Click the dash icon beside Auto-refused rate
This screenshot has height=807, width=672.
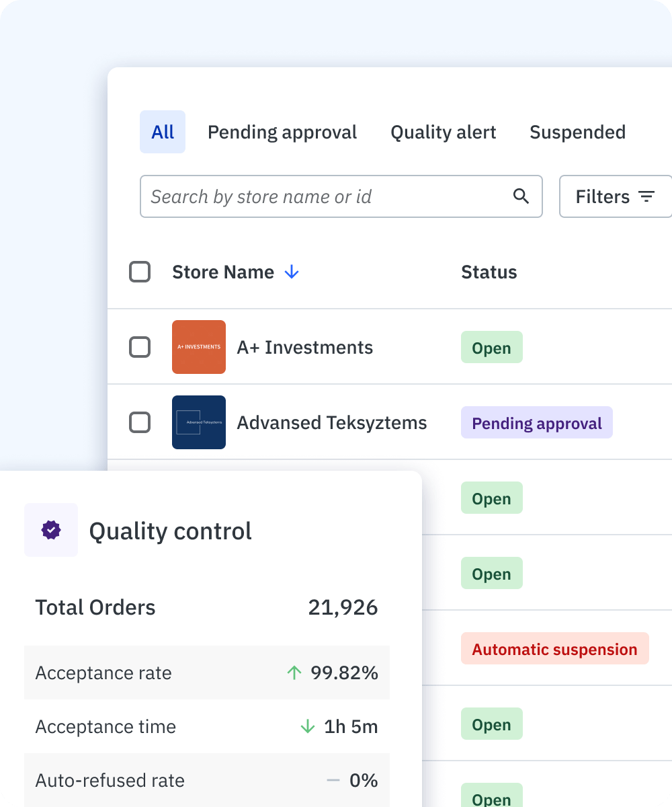click(333, 780)
